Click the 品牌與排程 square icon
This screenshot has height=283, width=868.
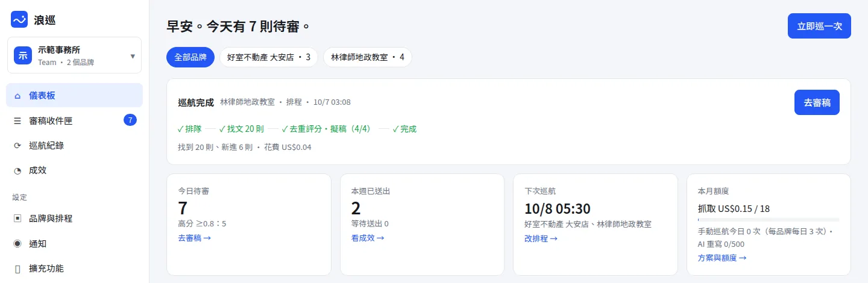point(17,219)
